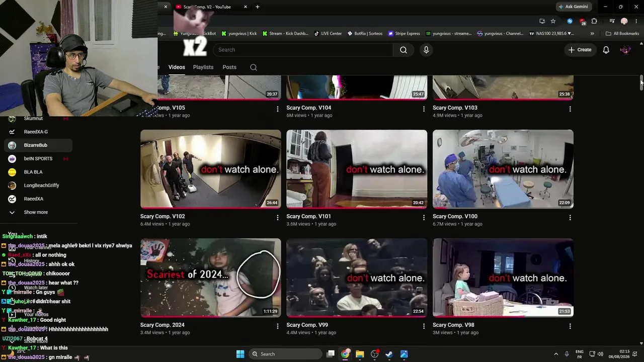Open Chrome three-dot menu
The height and width of the screenshot is (362, 644).
pos(636,21)
